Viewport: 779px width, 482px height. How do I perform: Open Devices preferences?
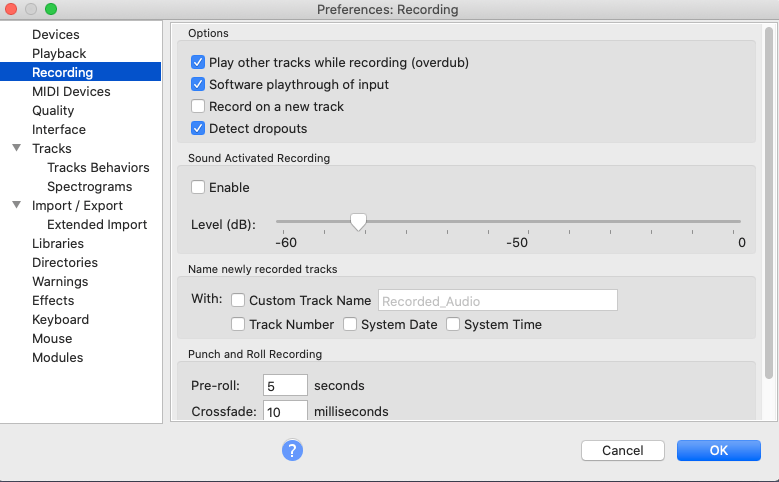(x=56, y=34)
